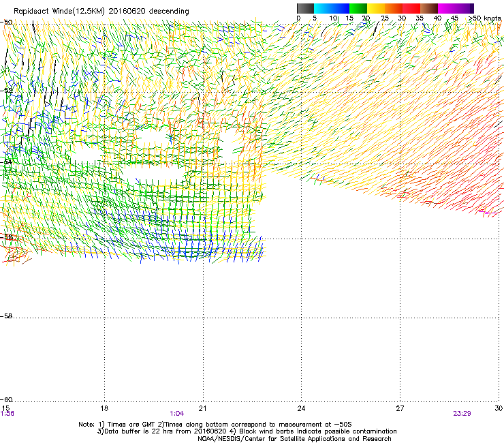This screenshot has height=443, width=504.
Task: Click the longitude label "27"
Action: (x=400, y=408)
